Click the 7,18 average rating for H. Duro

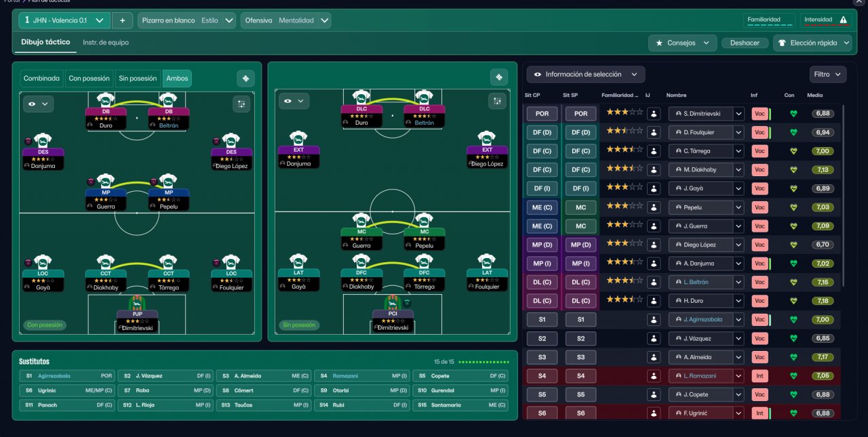(823, 301)
